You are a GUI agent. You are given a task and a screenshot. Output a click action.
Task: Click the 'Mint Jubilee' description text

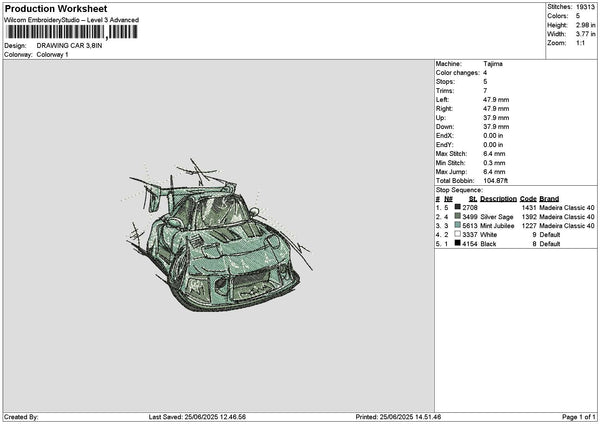pyautogui.click(x=497, y=226)
